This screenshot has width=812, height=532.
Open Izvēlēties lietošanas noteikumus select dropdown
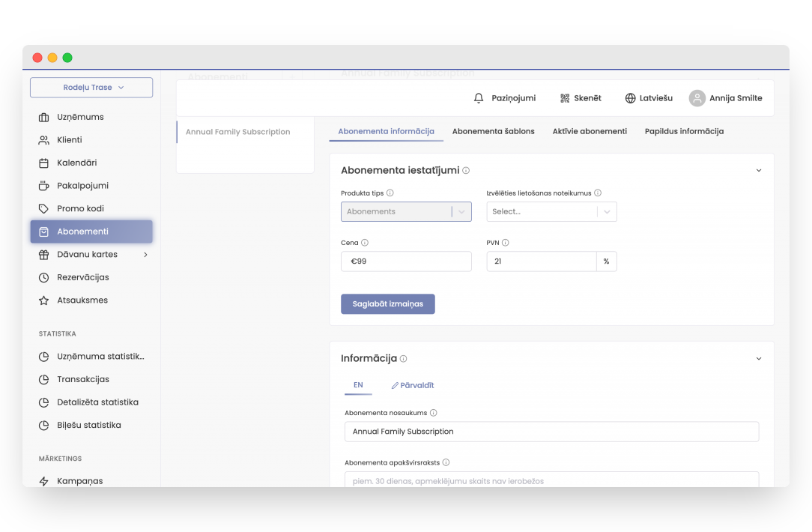pyautogui.click(x=551, y=212)
